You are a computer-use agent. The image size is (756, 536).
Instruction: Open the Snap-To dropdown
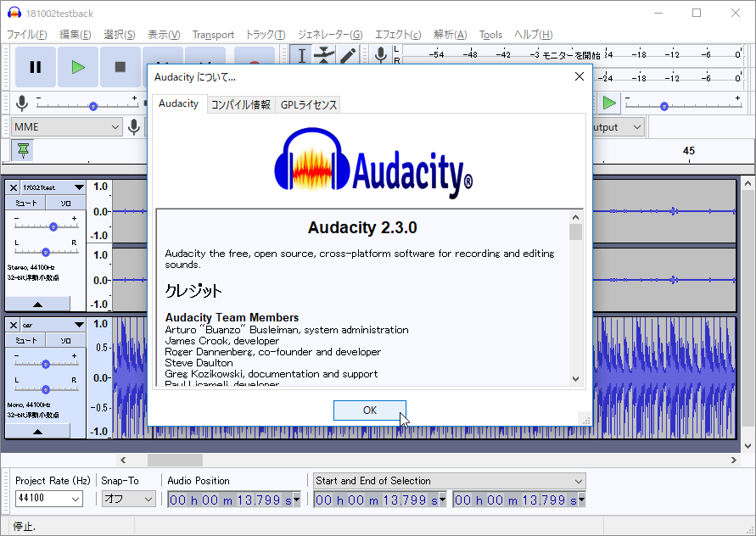pos(127,499)
